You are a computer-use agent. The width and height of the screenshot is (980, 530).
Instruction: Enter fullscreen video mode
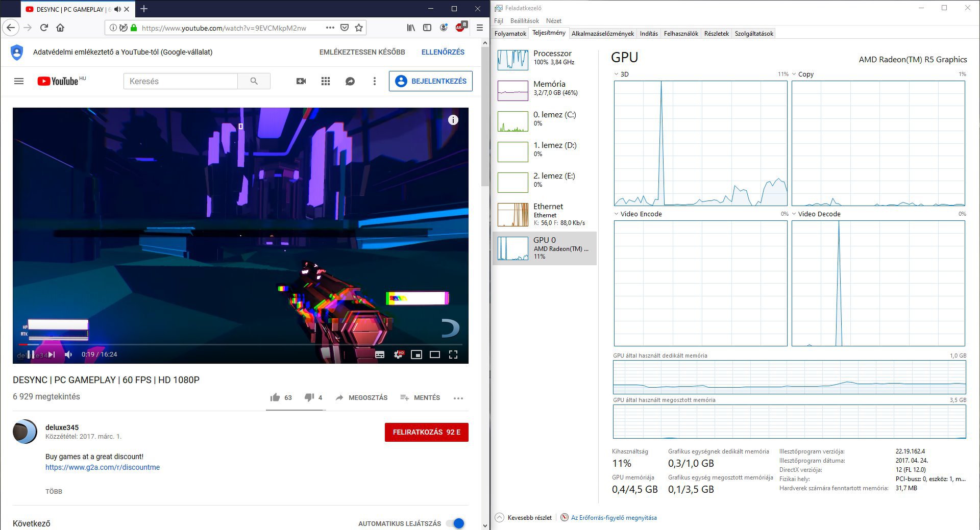453,355
